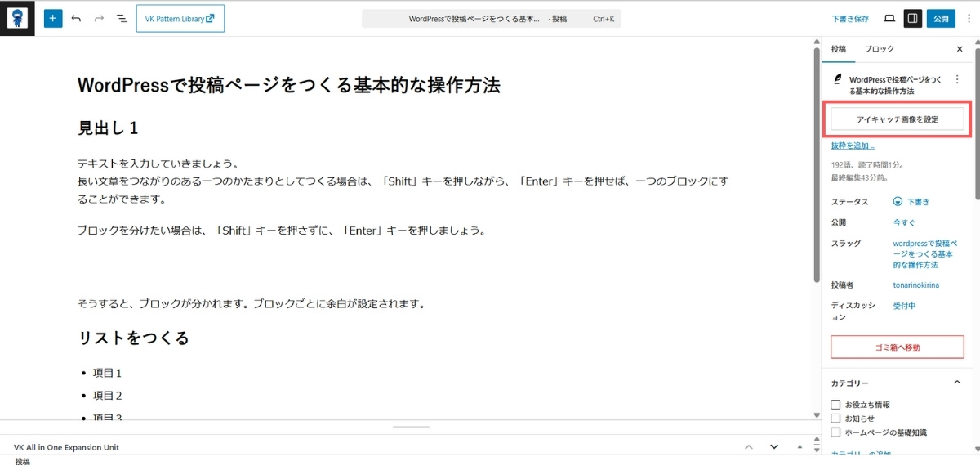The width and height of the screenshot is (980, 466).
Task: Click the redo arrow icon
Action: [x=99, y=18]
